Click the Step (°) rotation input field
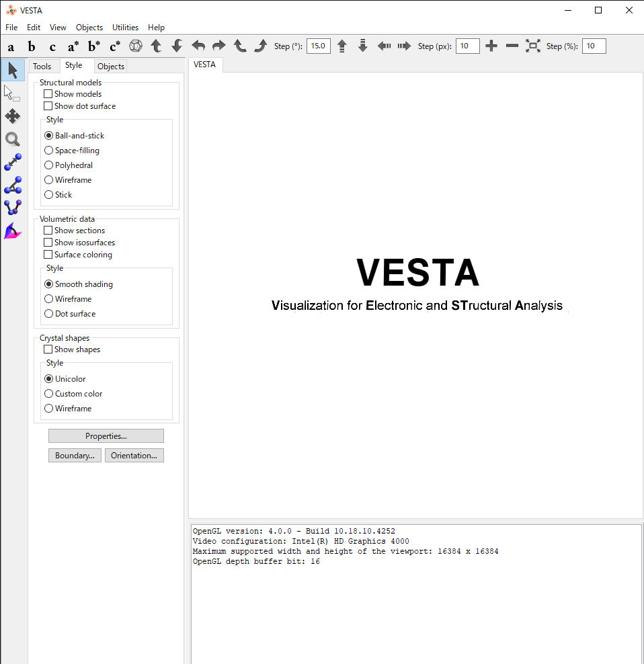This screenshot has width=644, height=664. tap(319, 46)
